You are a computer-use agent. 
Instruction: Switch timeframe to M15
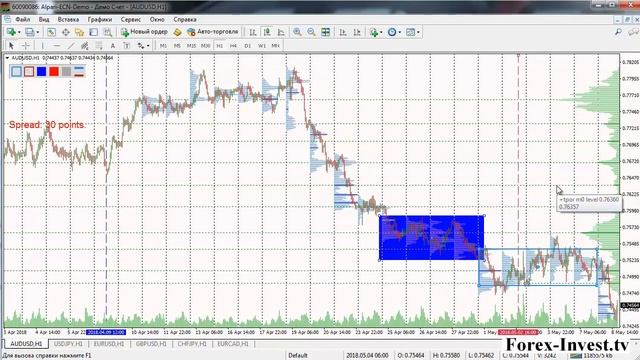click(x=191, y=46)
